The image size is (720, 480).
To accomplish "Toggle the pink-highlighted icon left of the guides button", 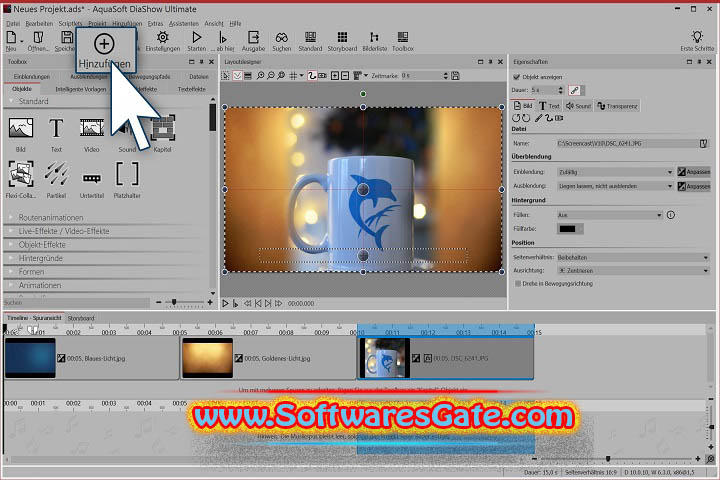I will point(237,76).
